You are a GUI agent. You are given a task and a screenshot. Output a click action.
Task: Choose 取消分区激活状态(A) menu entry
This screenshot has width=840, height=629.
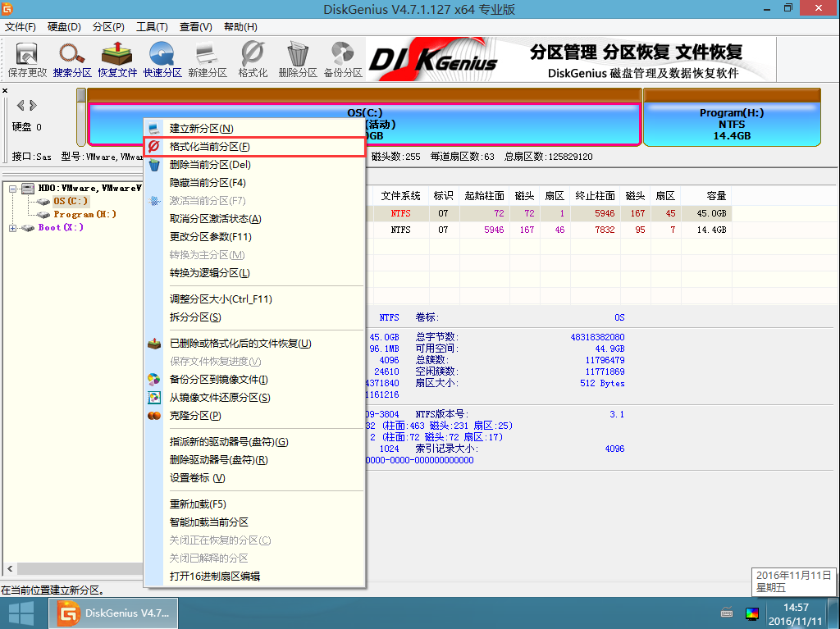[254, 219]
